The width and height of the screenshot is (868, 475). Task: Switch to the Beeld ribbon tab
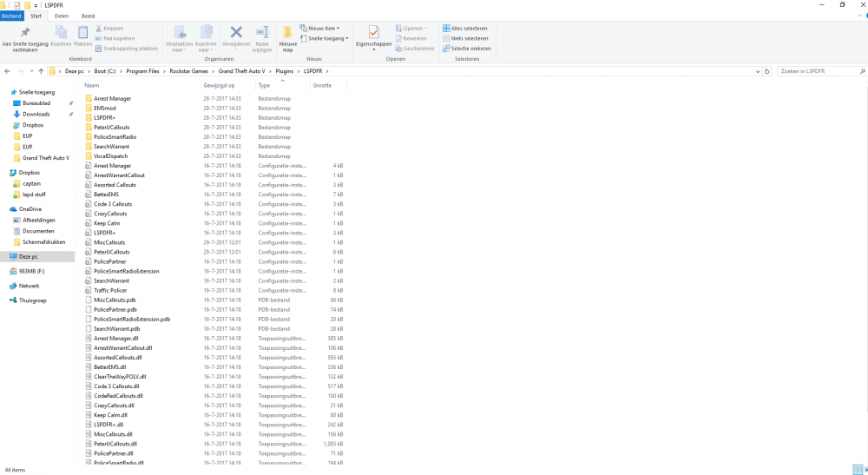88,16
